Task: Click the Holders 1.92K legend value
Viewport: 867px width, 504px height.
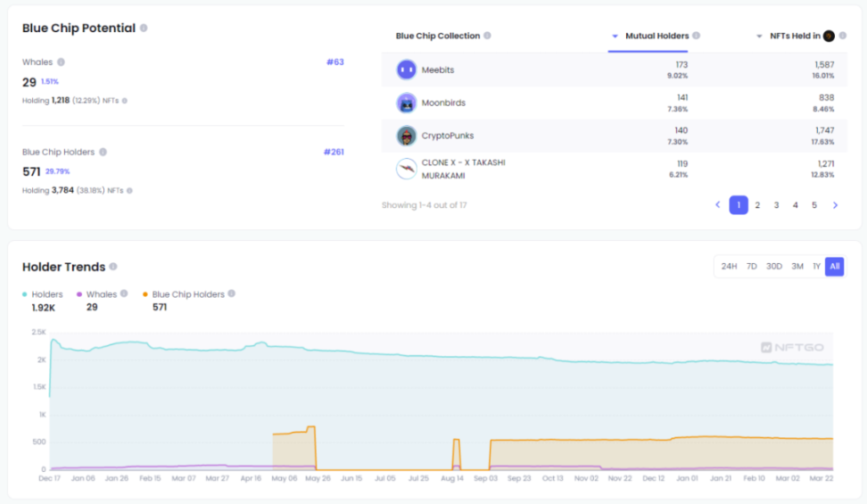Action: (x=43, y=308)
